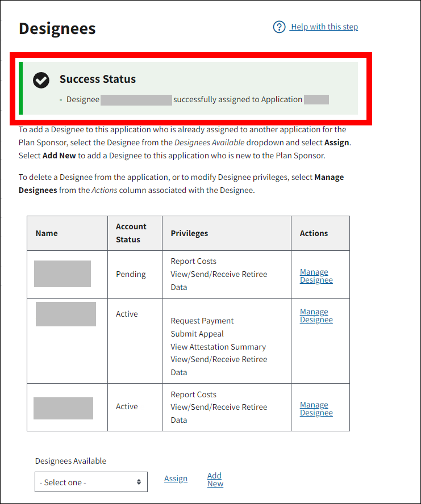Image resolution: width=421 pixels, height=504 pixels.
Task: Click the question mark help icon
Action: pyautogui.click(x=279, y=27)
